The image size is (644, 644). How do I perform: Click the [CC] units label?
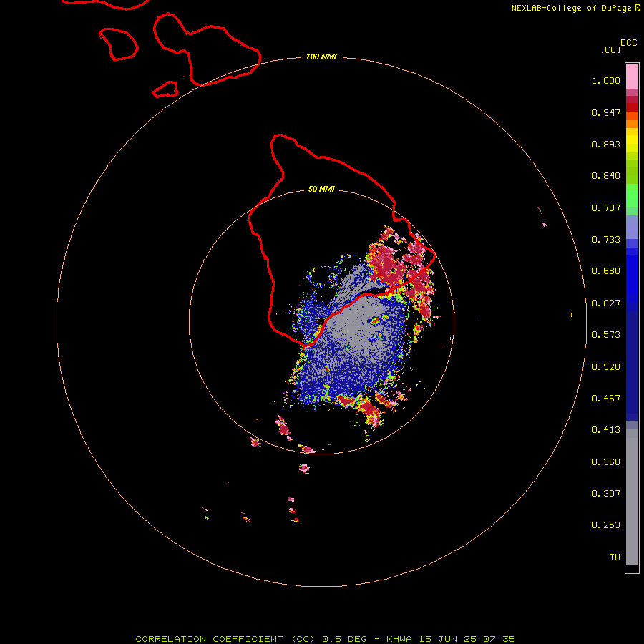pyautogui.click(x=610, y=49)
